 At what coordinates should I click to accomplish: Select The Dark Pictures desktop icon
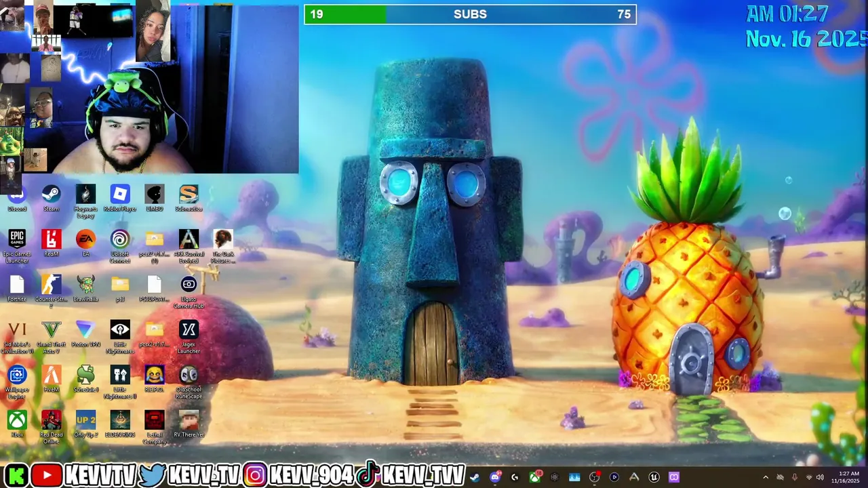coord(223,247)
